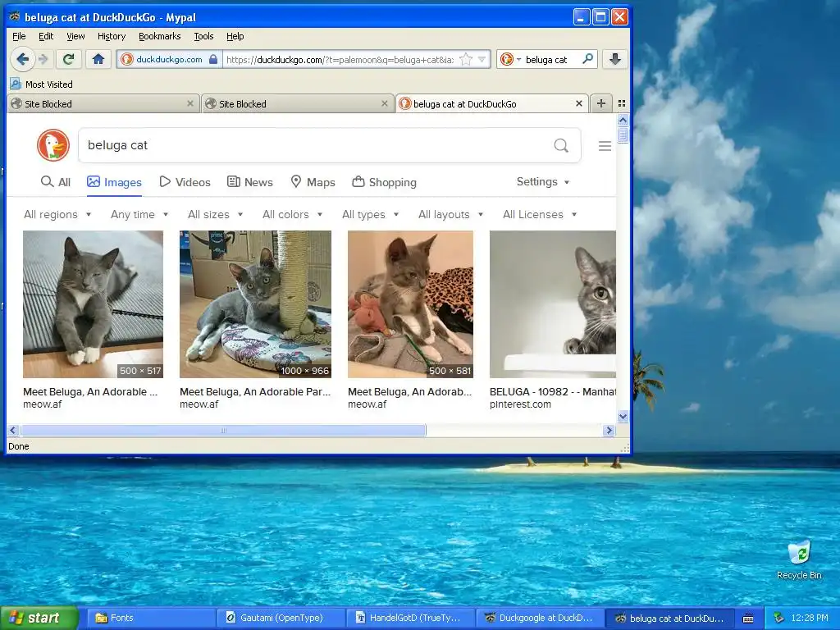The image size is (840, 630).
Task: Open the BELUGA 10982 pinterest cat thumbnail
Action: [553, 304]
